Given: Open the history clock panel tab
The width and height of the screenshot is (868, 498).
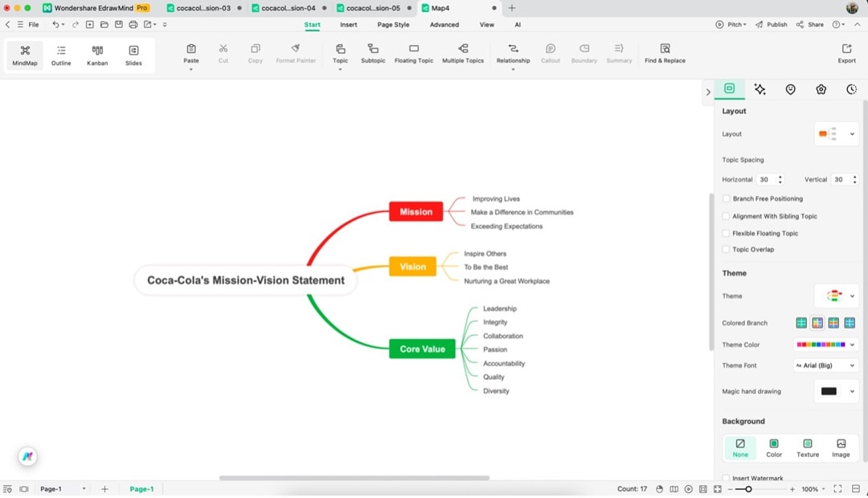Looking at the screenshot, I should coord(851,89).
